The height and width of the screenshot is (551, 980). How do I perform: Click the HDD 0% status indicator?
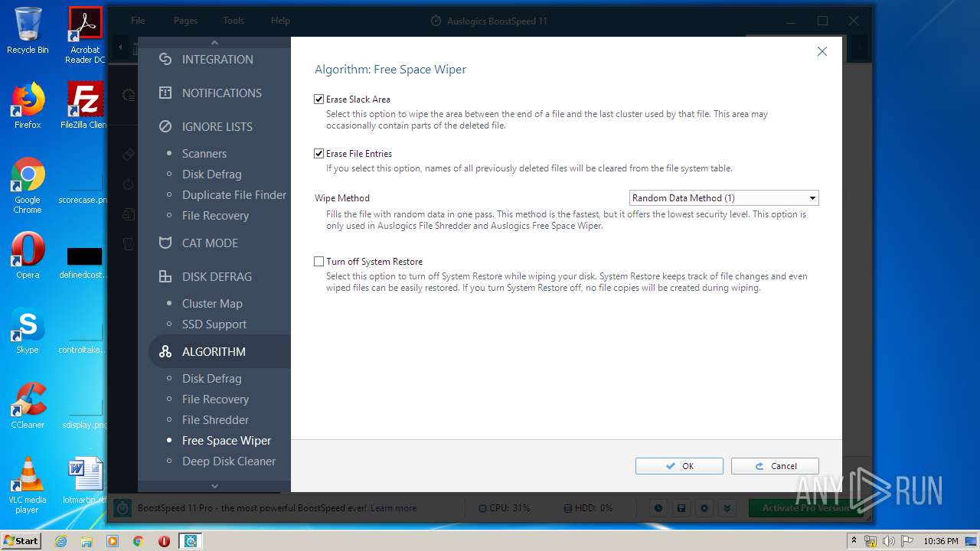(x=588, y=508)
